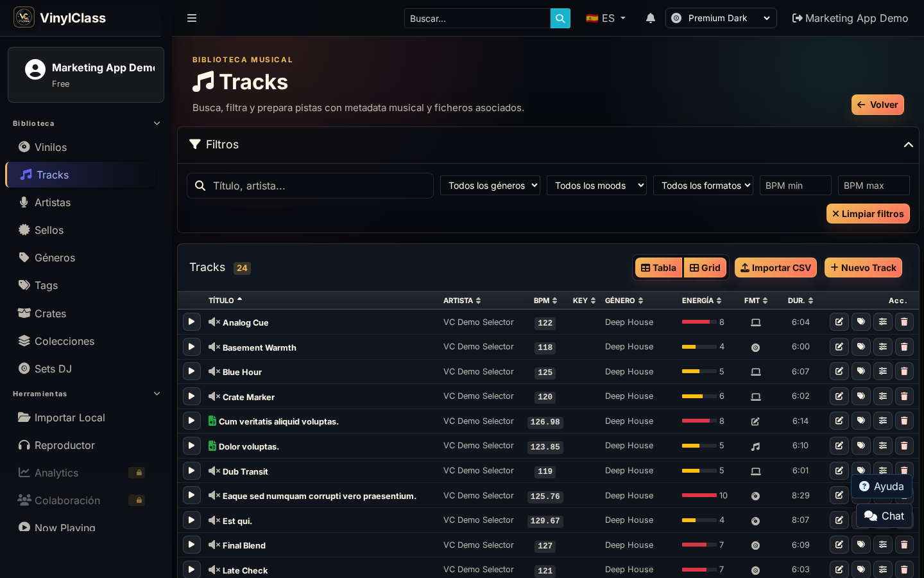This screenshot has height=578, width=924.
Task: Toggle the hamburger sidebar menu
Action: click(x=192, y=18)
